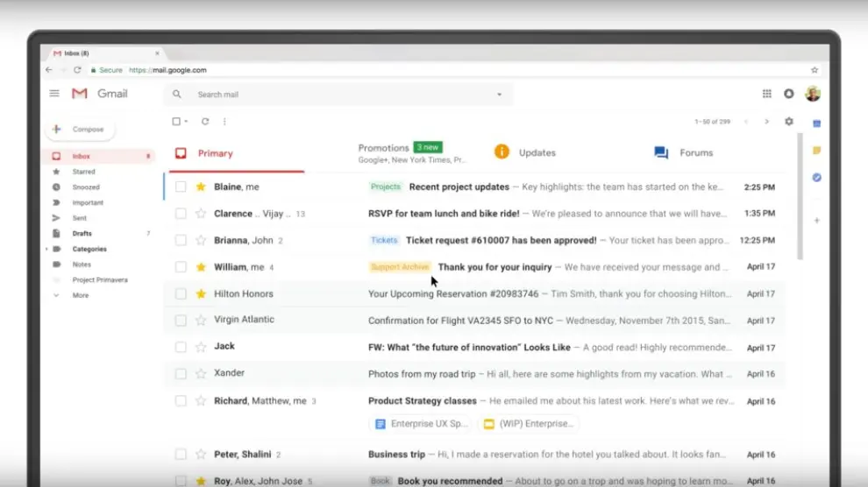
Task: Check the box beside Jack's email
Action: click(181, 347)
